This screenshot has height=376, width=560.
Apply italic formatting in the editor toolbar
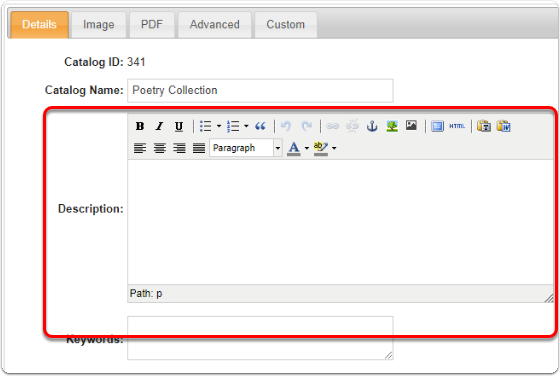[159, 126]
